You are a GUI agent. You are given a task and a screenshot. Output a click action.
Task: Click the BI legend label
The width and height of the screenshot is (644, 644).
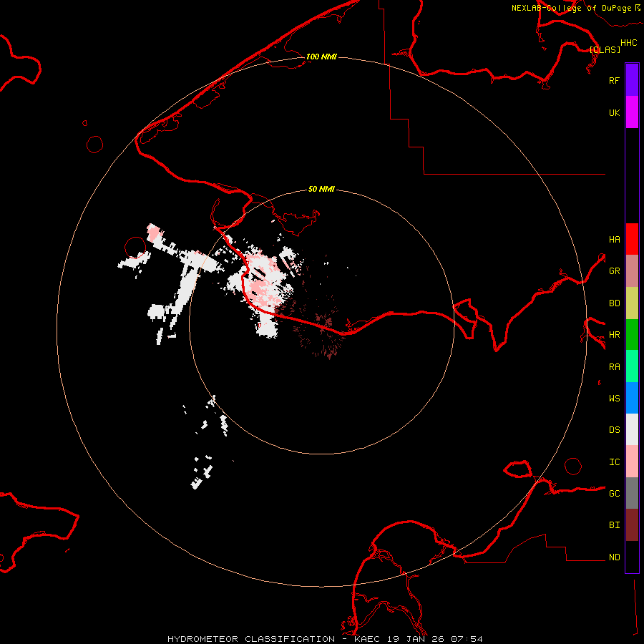(614, 525)
